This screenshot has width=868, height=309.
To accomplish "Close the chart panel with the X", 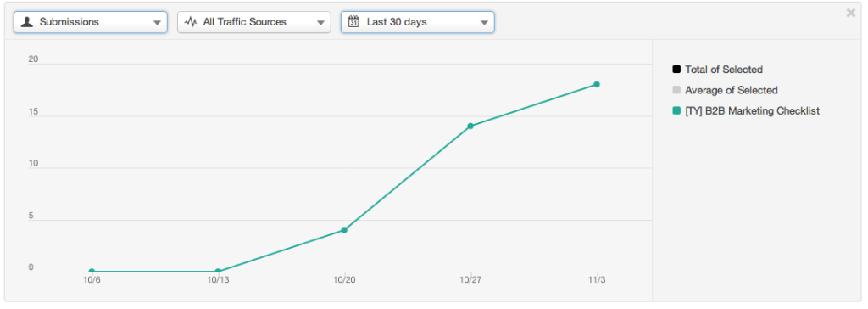I will point(851,13).
